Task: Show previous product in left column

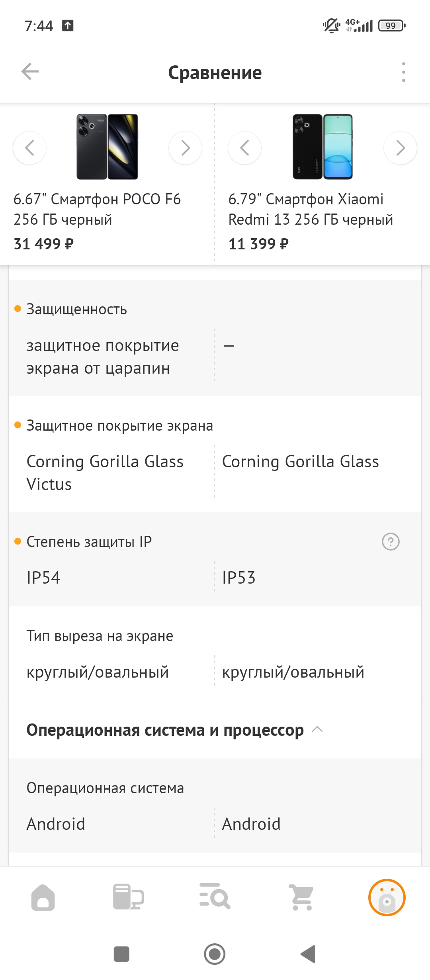Action: click(x=29, y=148)
